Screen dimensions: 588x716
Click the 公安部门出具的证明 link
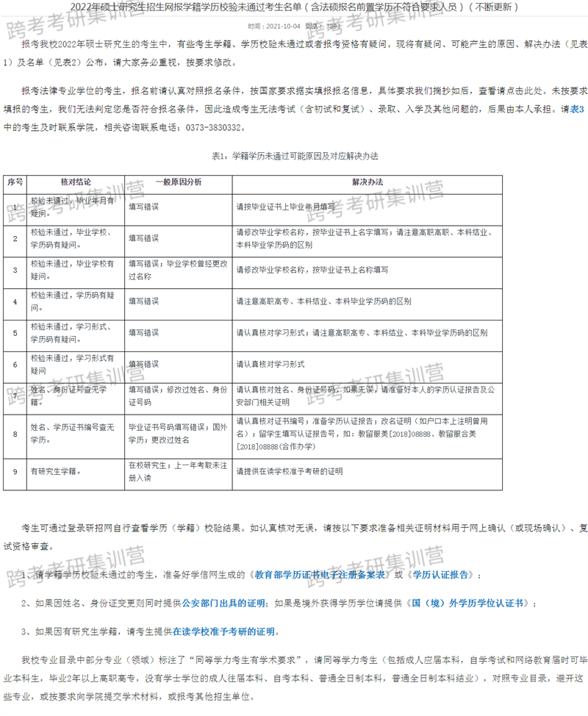pos(223,604)
